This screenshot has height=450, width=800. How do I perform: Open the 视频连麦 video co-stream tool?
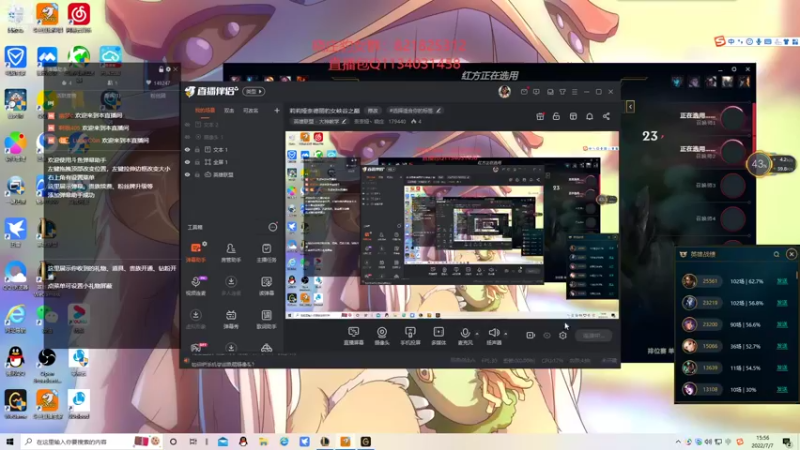coord(196,286)
